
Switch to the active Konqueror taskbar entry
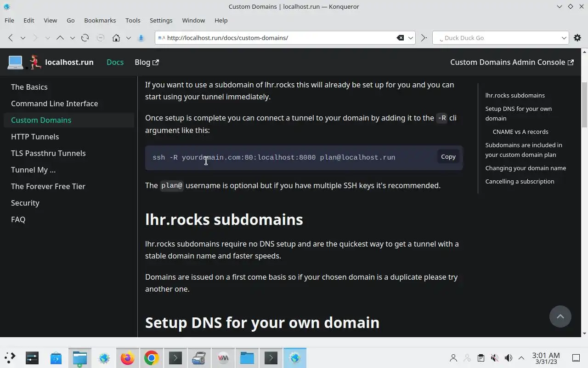pos(295,357)
